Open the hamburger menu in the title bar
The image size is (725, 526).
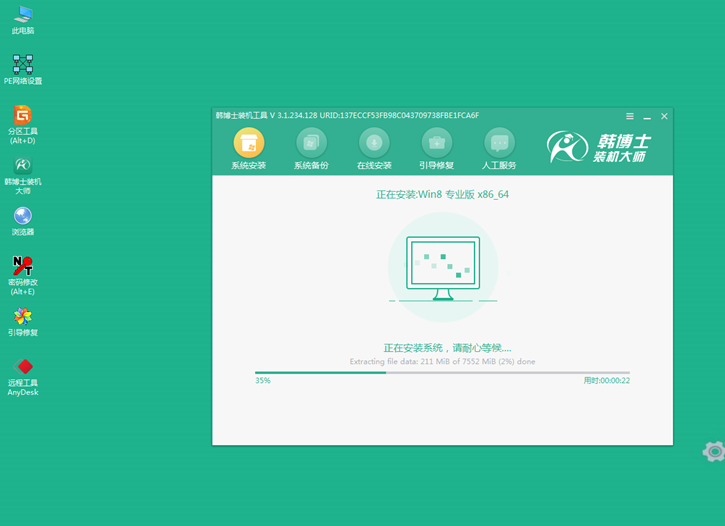[x=630, y=116]
